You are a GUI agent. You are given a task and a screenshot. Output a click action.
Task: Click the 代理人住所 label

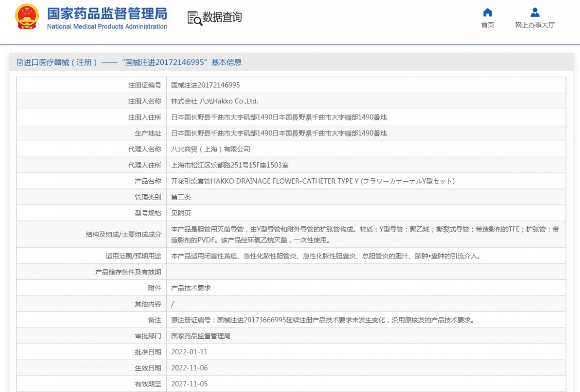coord(145,165)
